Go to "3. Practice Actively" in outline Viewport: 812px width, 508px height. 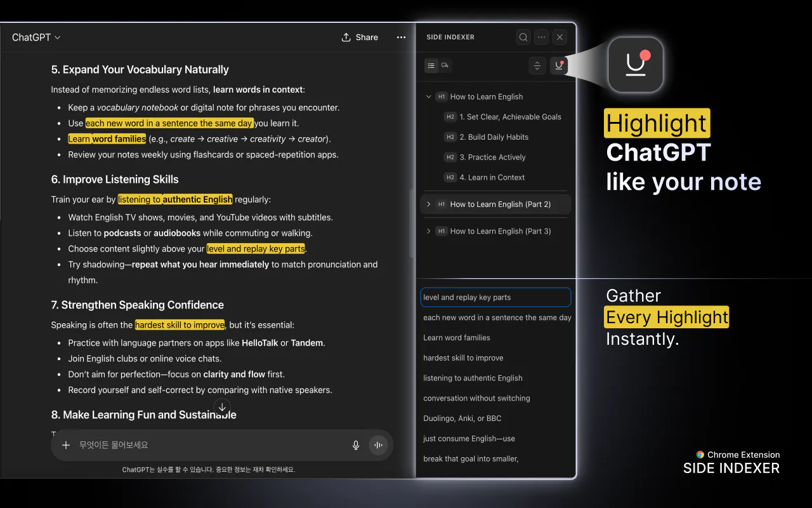492,157
